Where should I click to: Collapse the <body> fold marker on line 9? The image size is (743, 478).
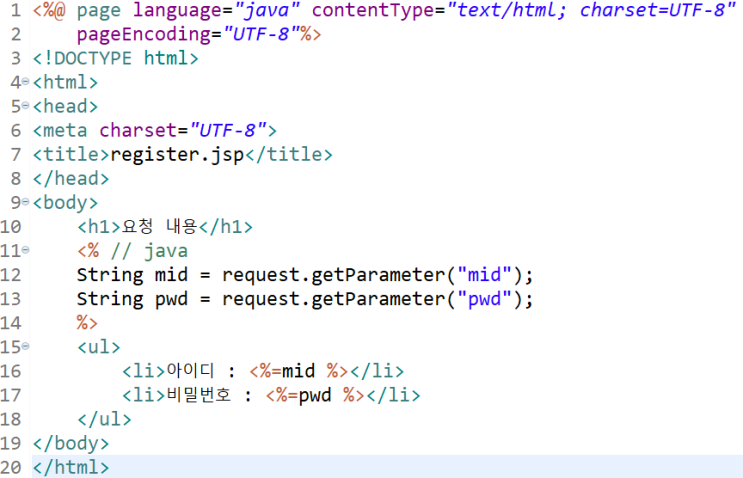(x=25, y=202)
